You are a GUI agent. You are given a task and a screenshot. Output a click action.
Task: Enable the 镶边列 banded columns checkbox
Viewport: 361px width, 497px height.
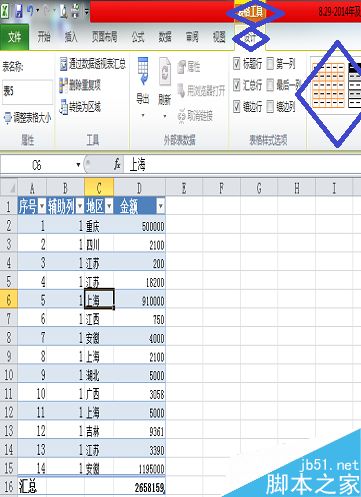pos(270,107)
